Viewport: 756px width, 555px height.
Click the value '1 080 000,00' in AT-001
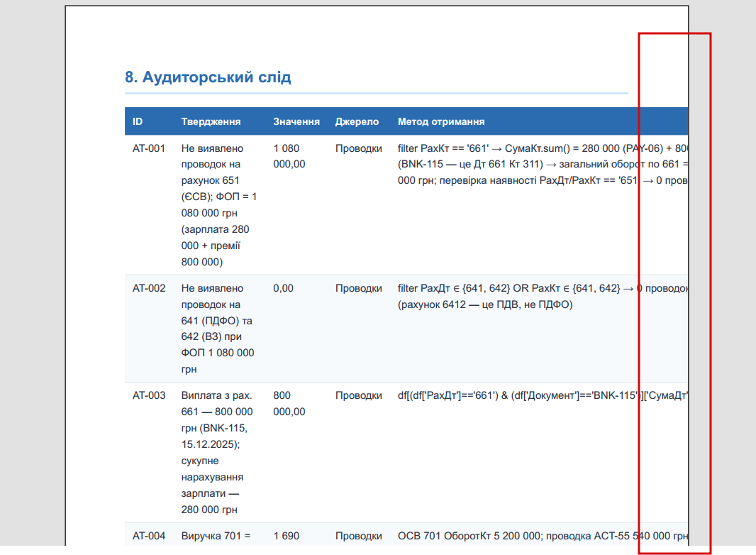(289, 156)
